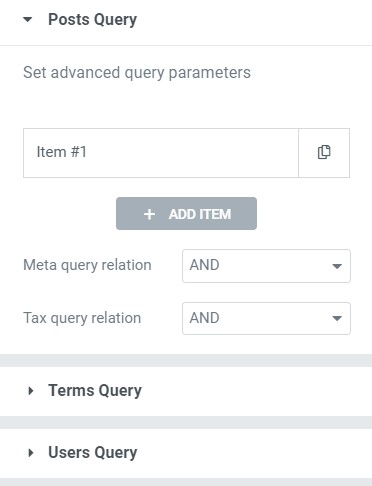Click the Tax query relation label
Image resolution: width=372 pixels, height=486 pixels.
click(x=82, y=318)
